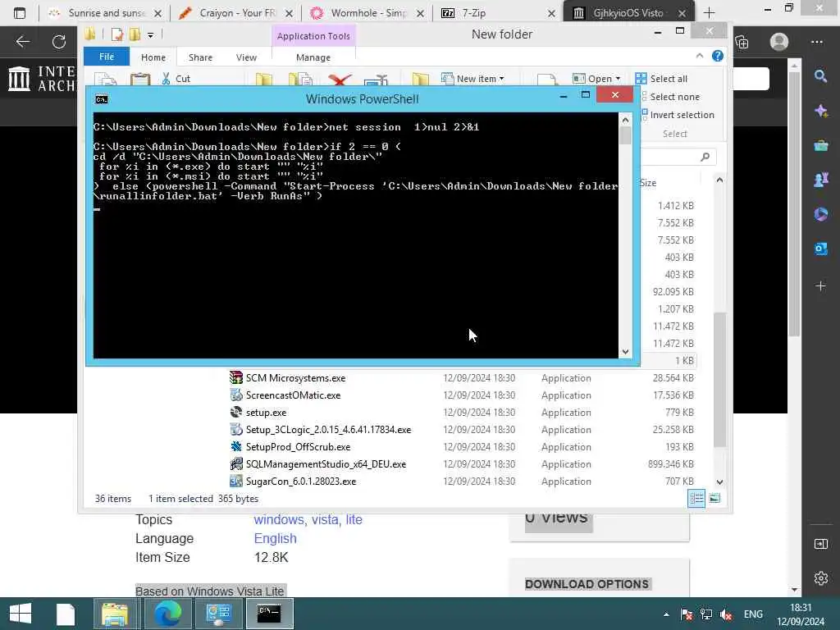Open the Sunrise and sunset browser tab
This screenshot has height=630, width=840.
104,13
